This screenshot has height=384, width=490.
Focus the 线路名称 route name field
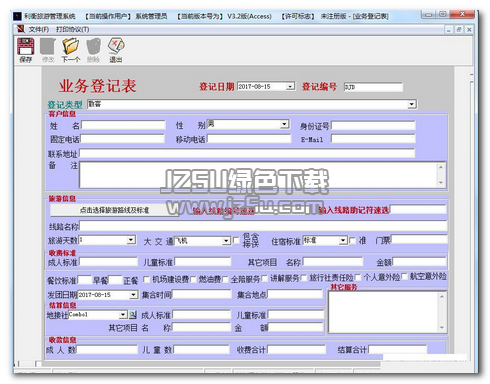263,226
